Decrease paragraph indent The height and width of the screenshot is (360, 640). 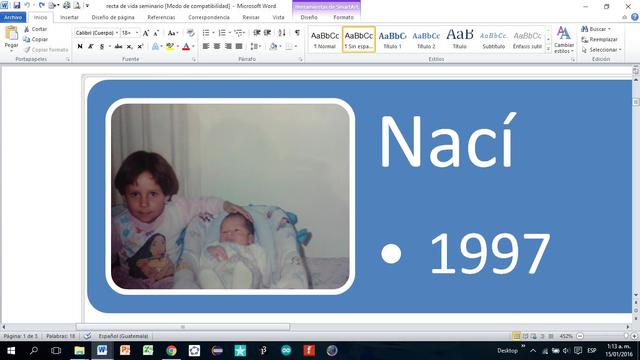tap(257, 33)
